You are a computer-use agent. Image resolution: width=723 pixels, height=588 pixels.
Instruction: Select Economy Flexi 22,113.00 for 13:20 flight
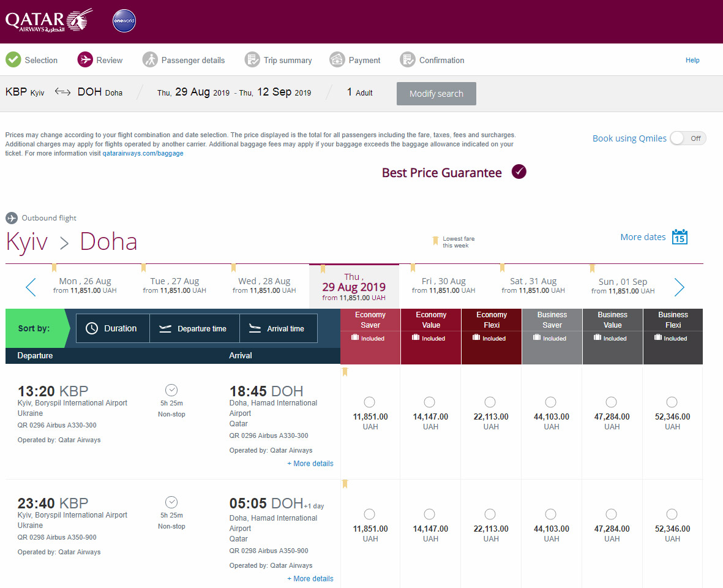point(490,402)
